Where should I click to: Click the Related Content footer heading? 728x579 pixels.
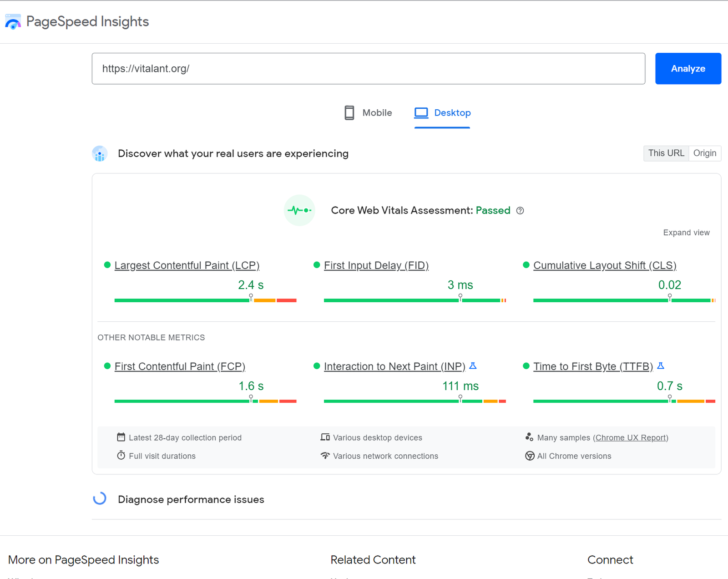tap(373, 560)
